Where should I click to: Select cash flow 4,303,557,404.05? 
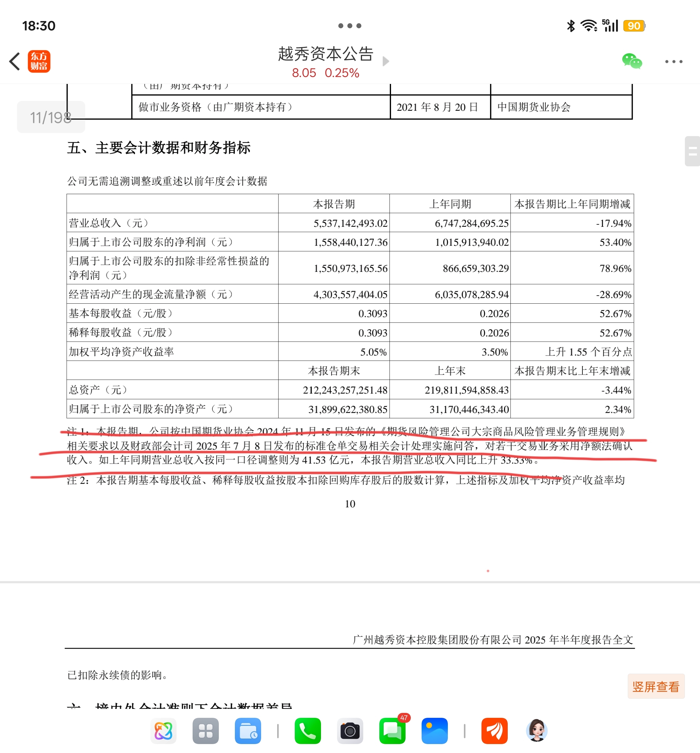tap(350, 294)
